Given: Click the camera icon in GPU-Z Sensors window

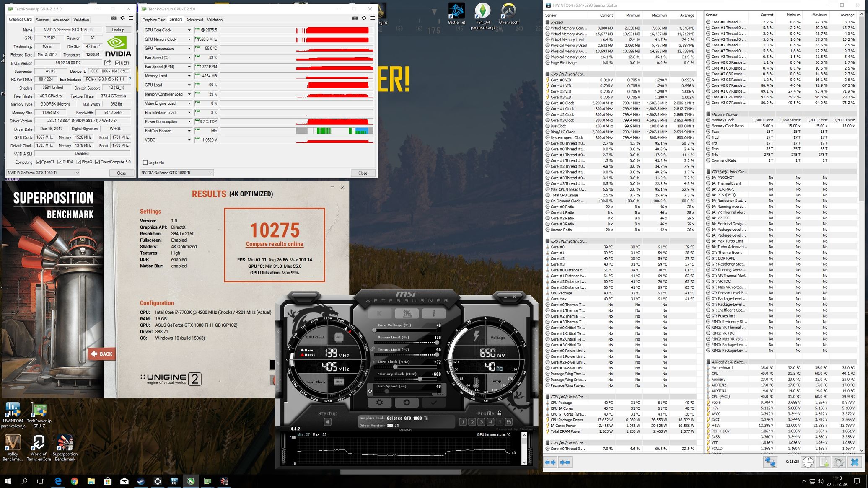Looking at the screenshot, I should (x=355, y=18).
